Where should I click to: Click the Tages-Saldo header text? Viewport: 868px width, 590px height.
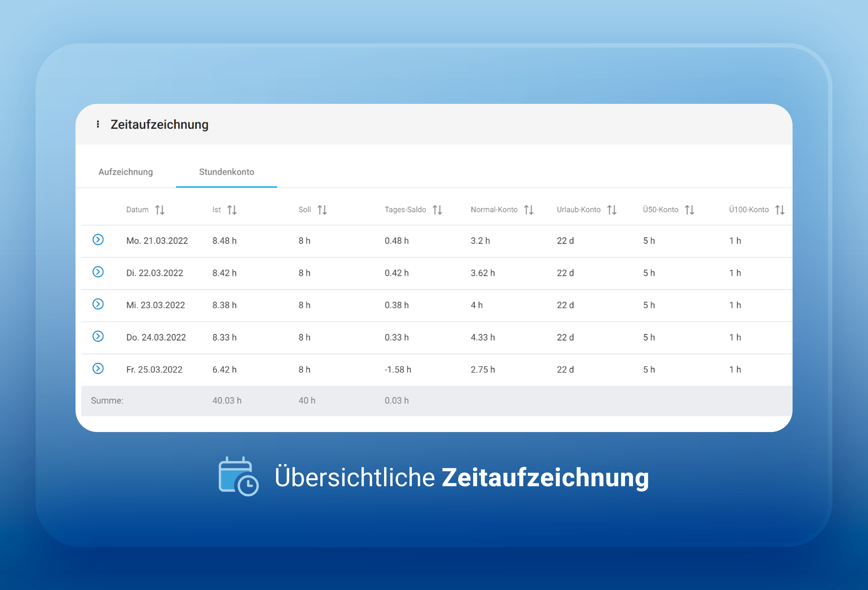tap(405, 210)
